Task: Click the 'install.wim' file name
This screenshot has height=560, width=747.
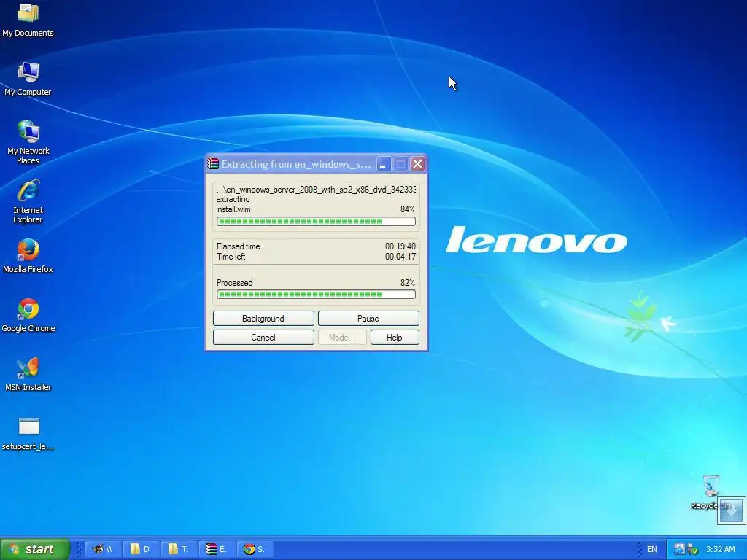Action: 233,209
